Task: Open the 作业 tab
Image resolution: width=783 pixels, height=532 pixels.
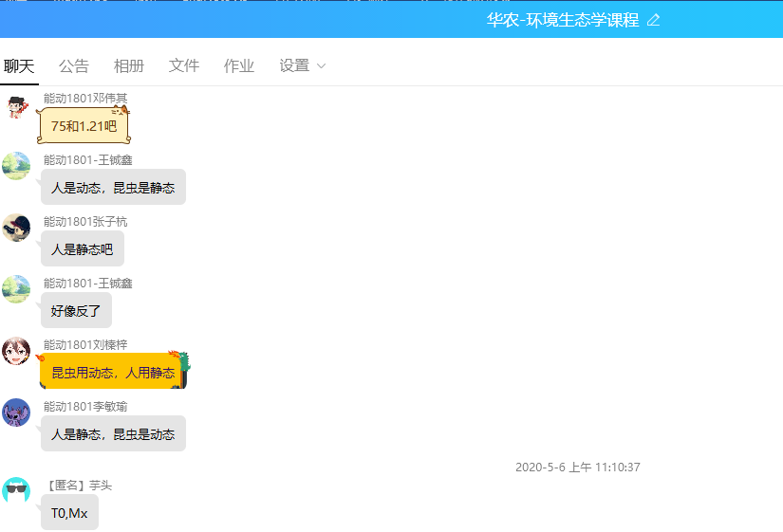Action: pos(239,65)
